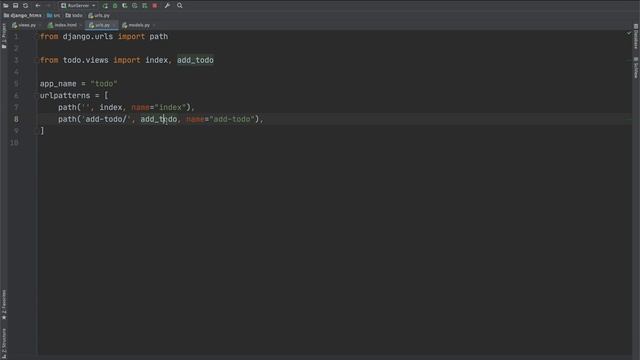The height and width of the screenshot is (360, 640).
Task: Click urlpatterns on line 6
Action: 64,96
